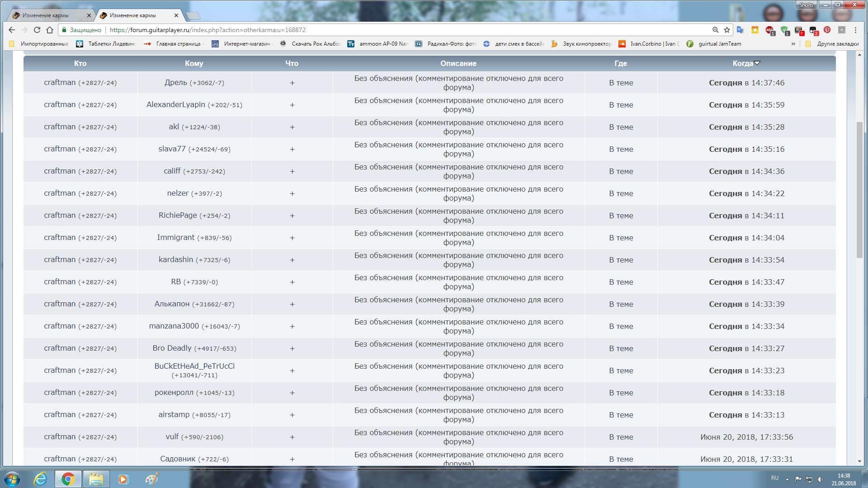Image resolution: width=868 pixels, height=488 pixels.
Task: Close the first Изменение кармы tab
Action: tap(89, 15)
